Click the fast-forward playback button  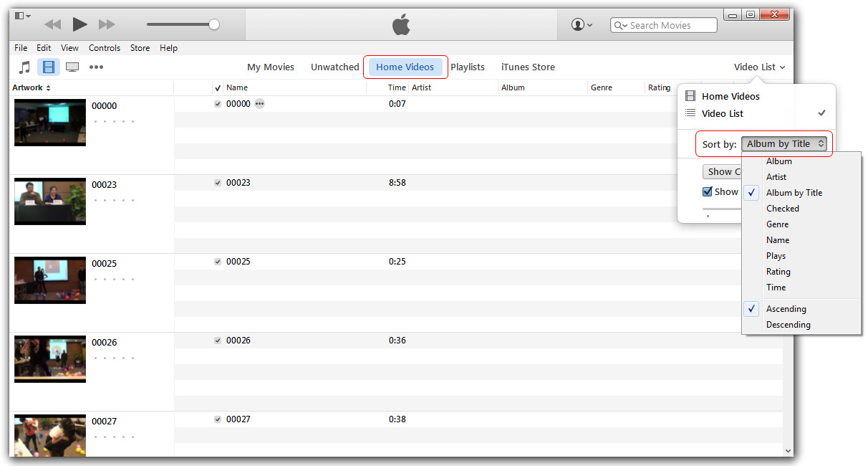click(x=107, y=24)
